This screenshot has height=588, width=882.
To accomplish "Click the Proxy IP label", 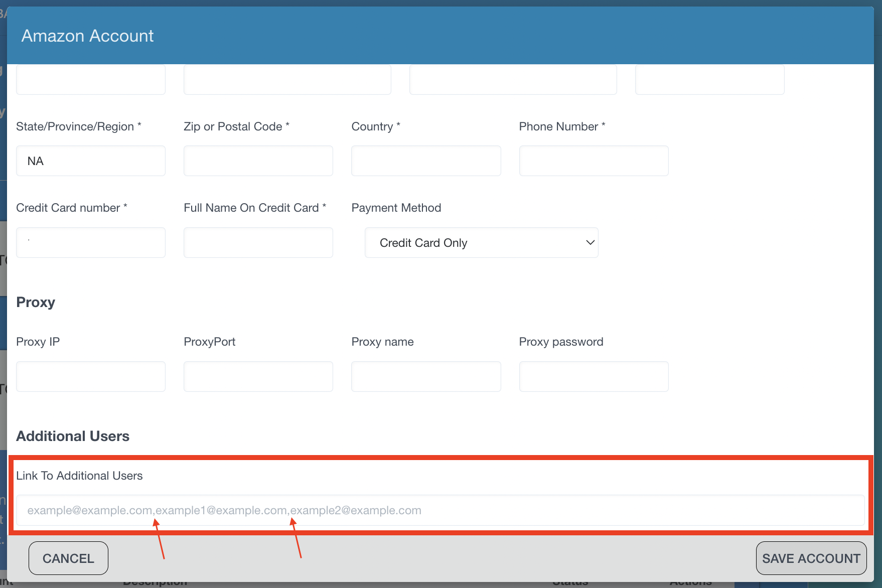I will pyautogui.click(x=38, y=342).
